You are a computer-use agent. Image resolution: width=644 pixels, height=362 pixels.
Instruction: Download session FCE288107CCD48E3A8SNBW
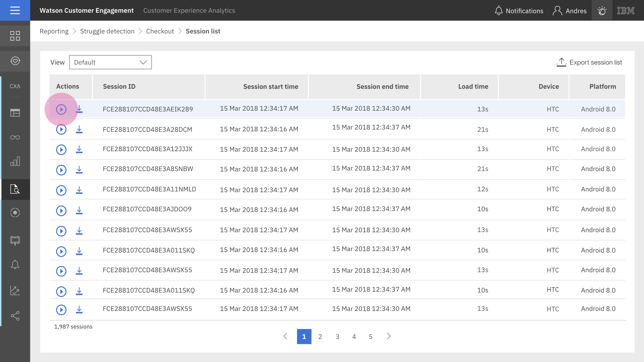pyautogui.click(x=79, y=170)
